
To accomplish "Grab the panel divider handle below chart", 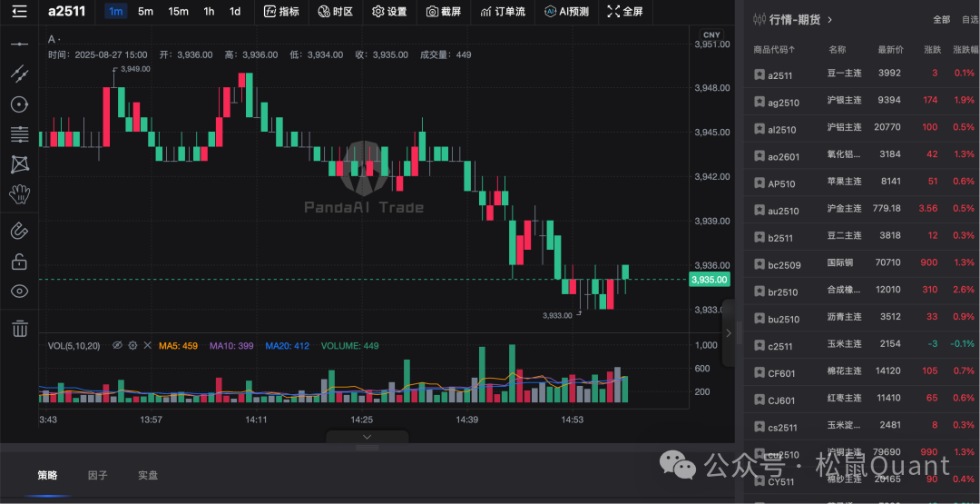I will (367, 448).
